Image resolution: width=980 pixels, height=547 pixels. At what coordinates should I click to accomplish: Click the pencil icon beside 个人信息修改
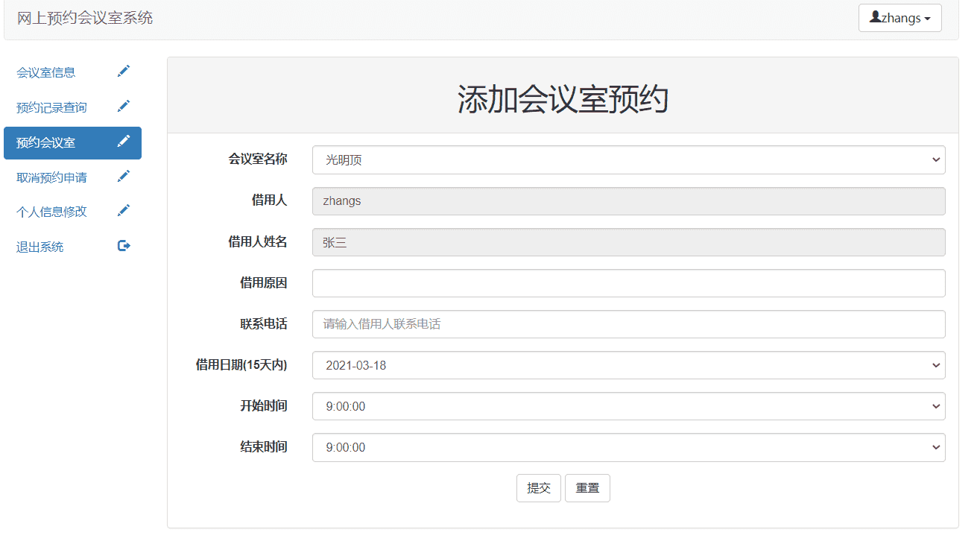(x=124, y=210)
